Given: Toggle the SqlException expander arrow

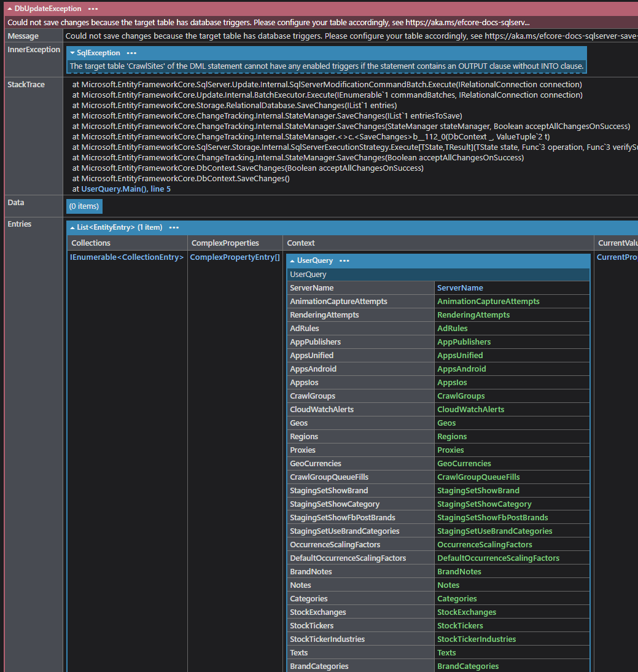Looking at the screenshot, I should (72, 53).
